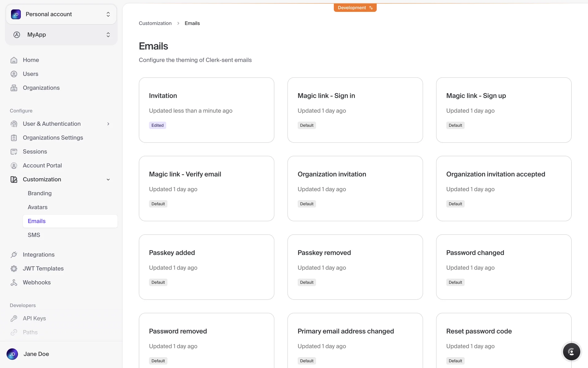
Task: Click the Webhooks icon
Action: point(14,282)
